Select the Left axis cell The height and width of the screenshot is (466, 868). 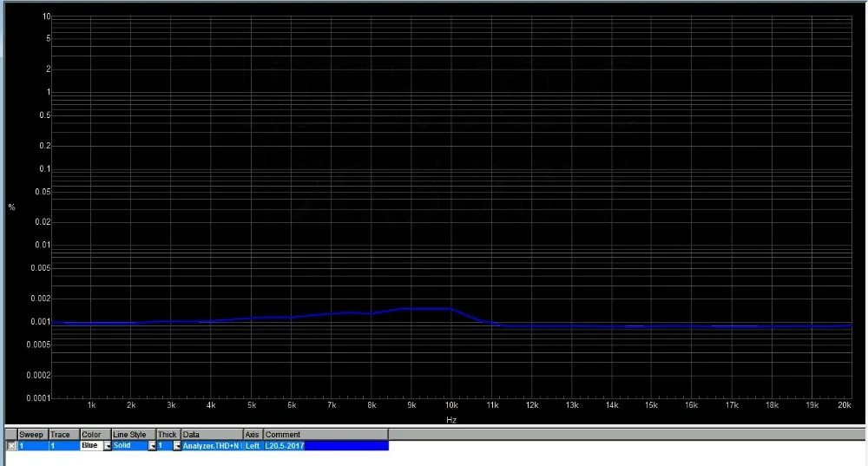tap(253, 445)
